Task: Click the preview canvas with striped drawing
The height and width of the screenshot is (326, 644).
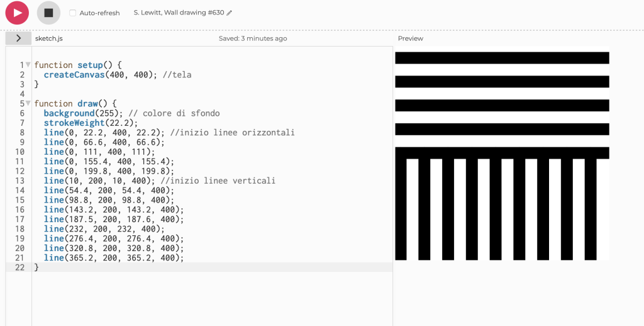Action: tap(502, 155)
